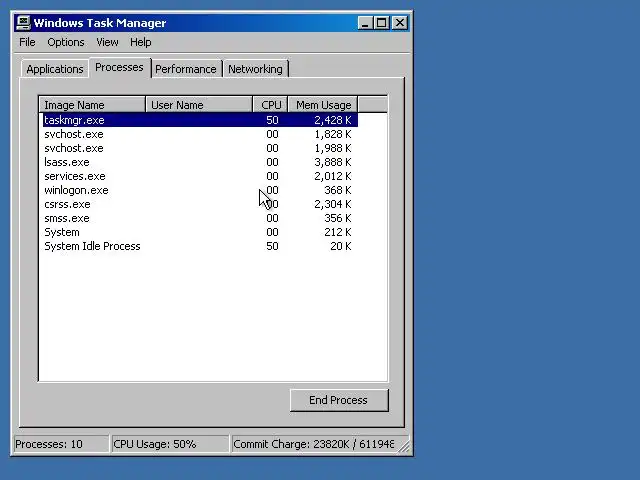Viewport: 640px width, 480px height.
Task: Select the taskmgr.exe process row
Action: pos(200,120)
